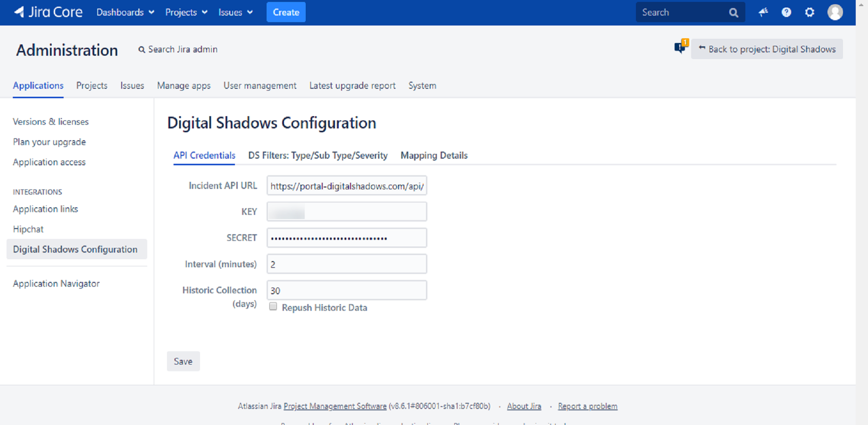
Task: Click the Save button
Action: (183, 361)
